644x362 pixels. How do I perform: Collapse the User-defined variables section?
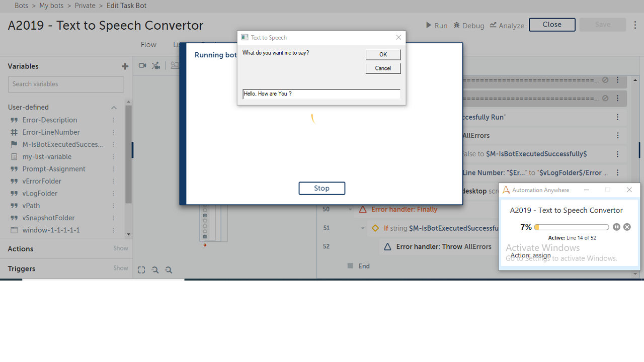tap(114, 108)
